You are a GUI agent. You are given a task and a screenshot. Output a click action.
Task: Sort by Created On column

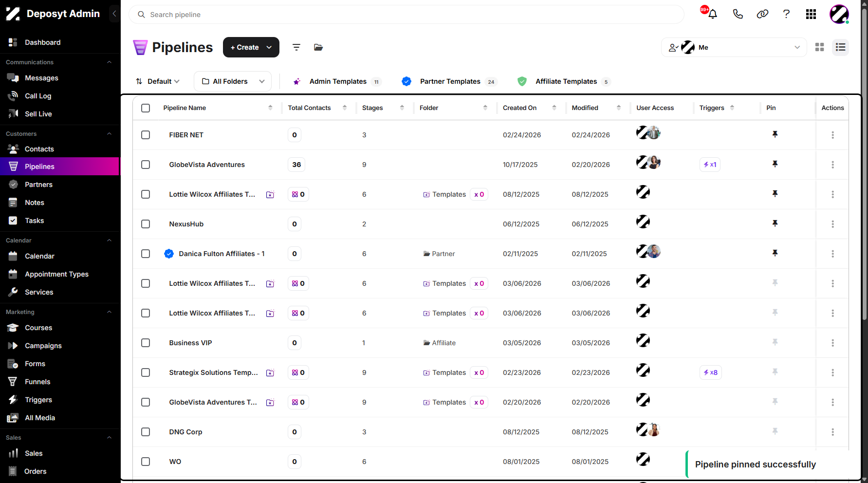(554, 108)
